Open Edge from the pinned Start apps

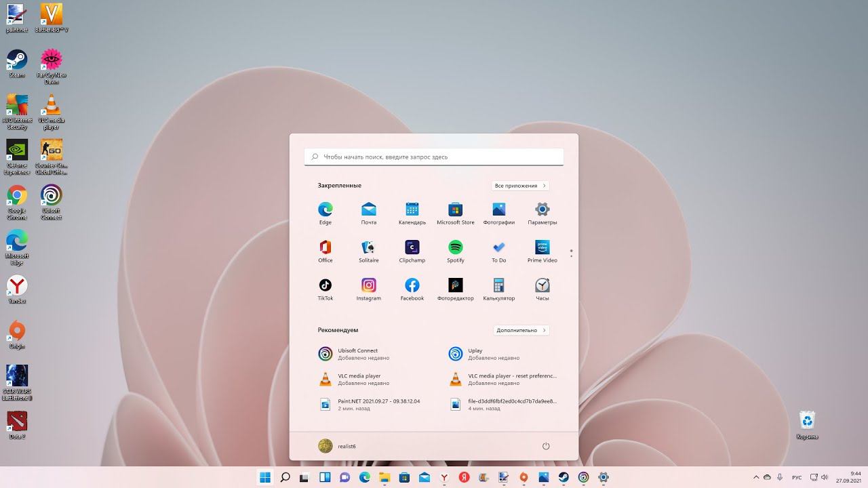pos(325,213)
